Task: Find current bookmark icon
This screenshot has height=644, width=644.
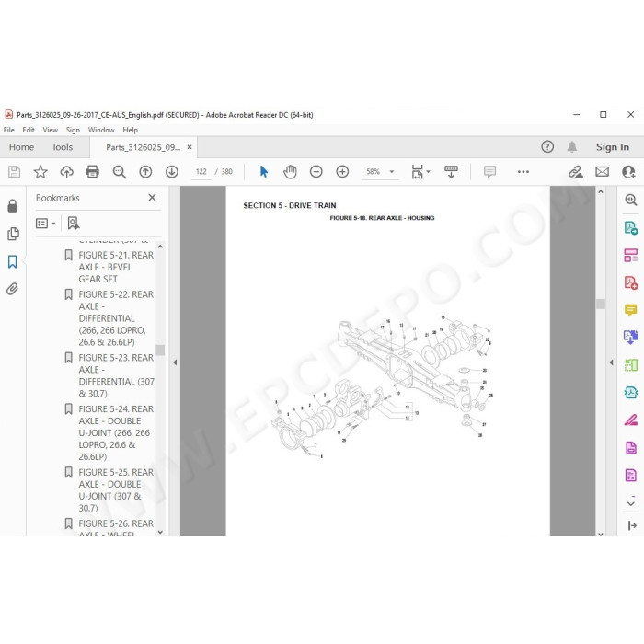Action: click(x=74, y=223)
